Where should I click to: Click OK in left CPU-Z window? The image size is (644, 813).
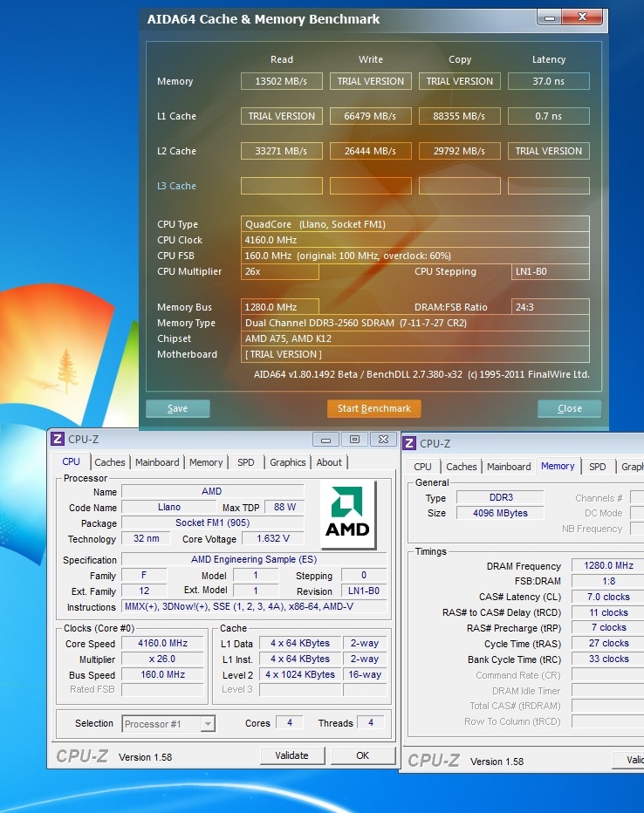click(362, 755)
